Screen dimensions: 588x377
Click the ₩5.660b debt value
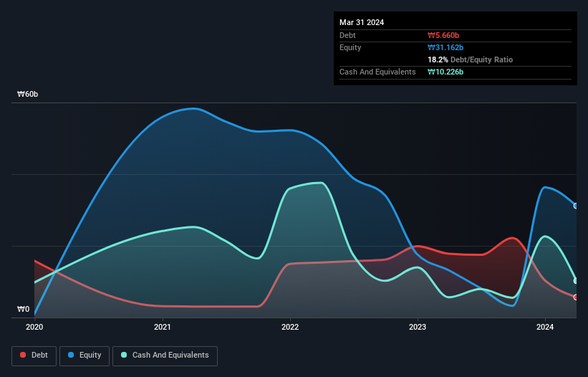coord(443,35)
